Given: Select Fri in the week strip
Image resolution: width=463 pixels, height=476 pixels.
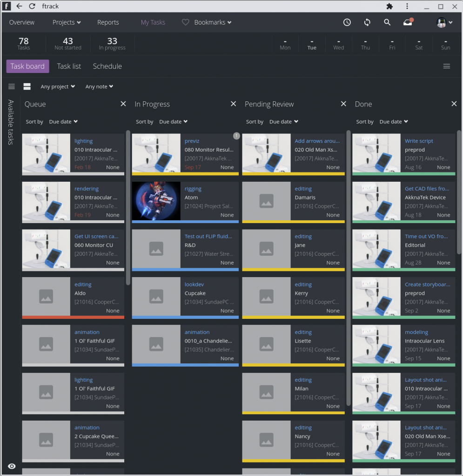Looking at the screenshot, I should (392, 44).
